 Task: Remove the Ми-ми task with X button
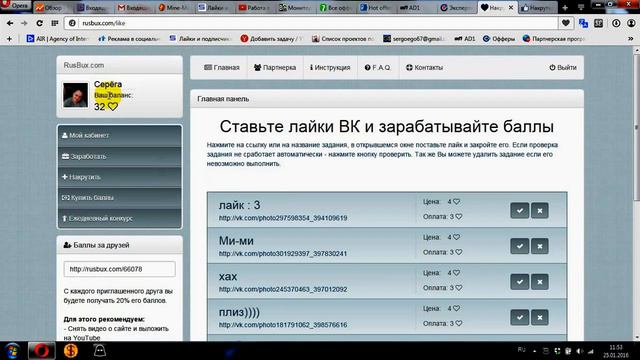coord(540,246)
